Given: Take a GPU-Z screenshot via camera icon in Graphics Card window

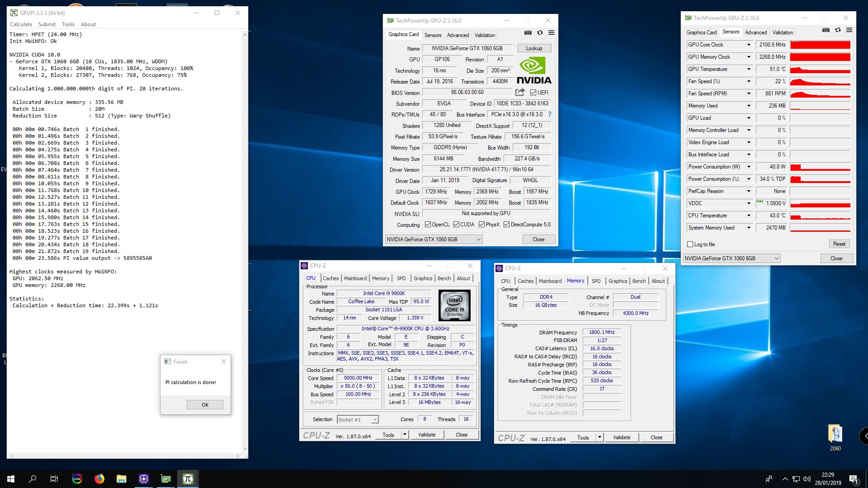Looking at the screenshot, I should coord(528,33).
